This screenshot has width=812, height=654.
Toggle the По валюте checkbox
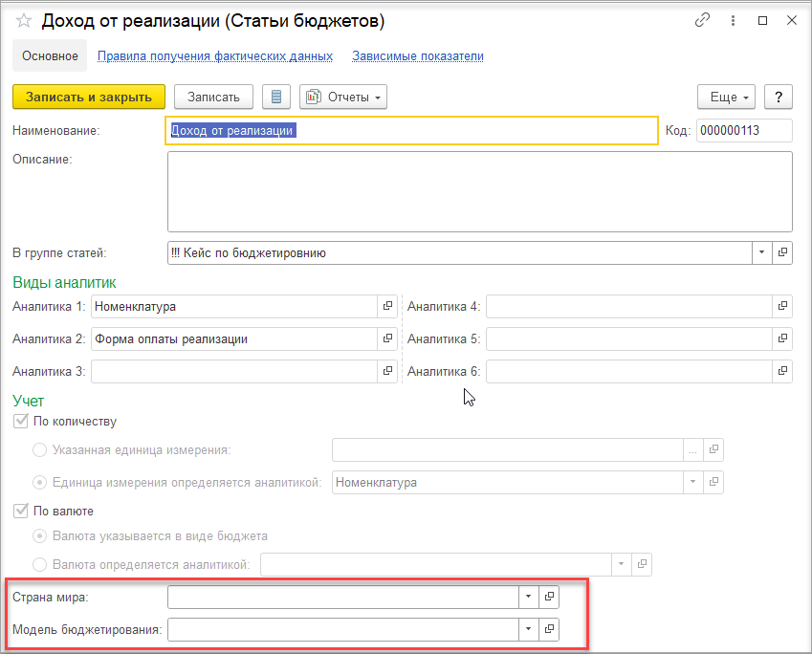point(20,511)
